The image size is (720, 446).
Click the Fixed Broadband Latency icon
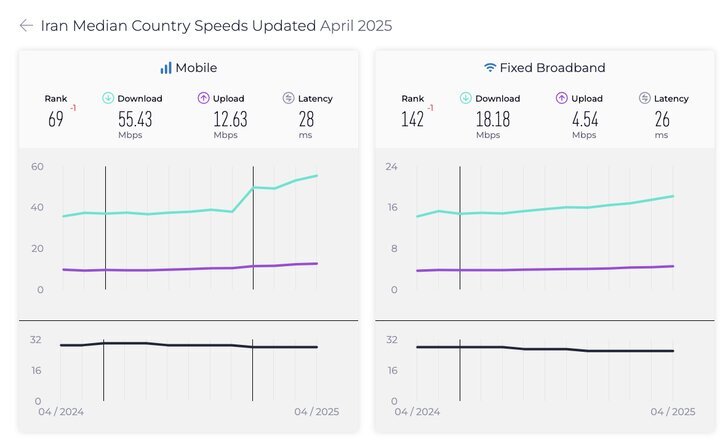tap(645, 98)
